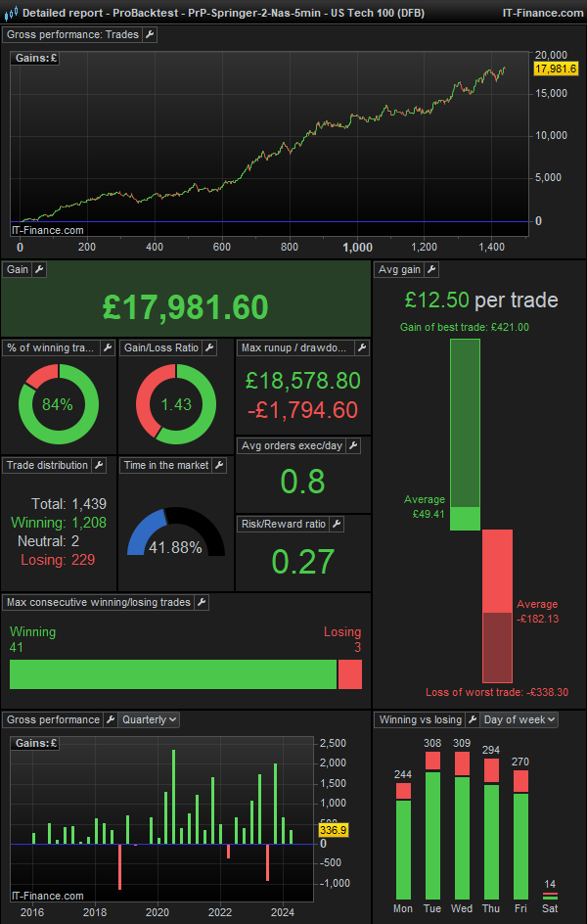Screen dimensions: 587x924
Task: Click wrench next to bottom Gross performance
Action: [x=110, y=719]
